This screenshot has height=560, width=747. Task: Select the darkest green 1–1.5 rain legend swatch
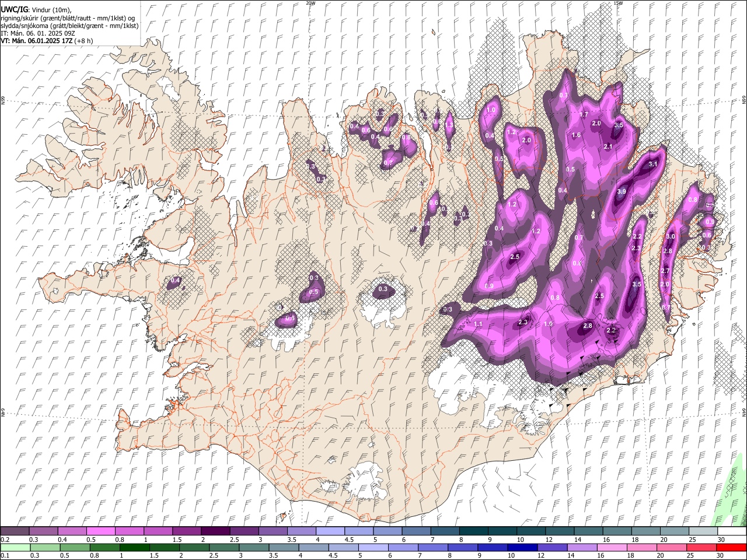click(134, 547)
